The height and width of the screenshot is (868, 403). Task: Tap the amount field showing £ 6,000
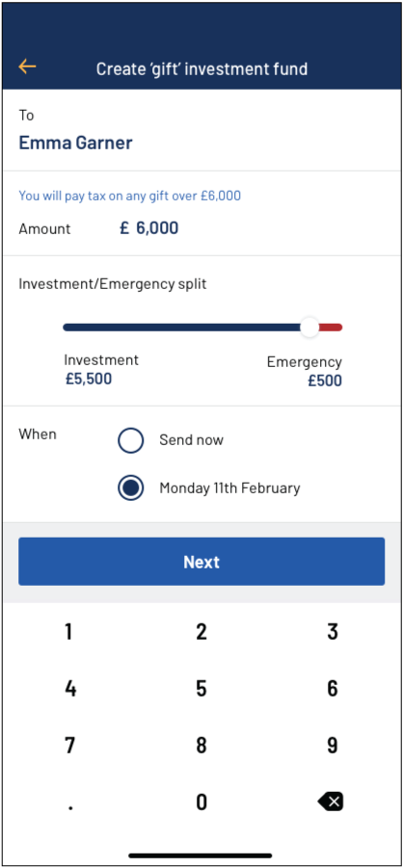tap(149, 228)
